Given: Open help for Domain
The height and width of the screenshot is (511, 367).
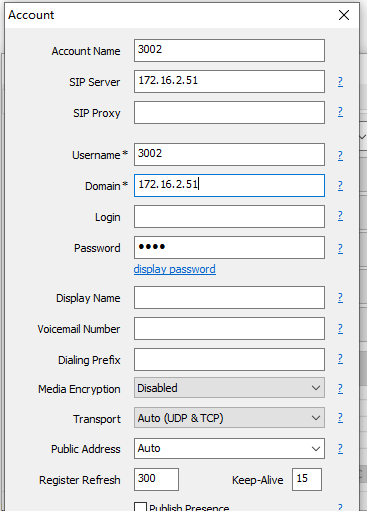Looking at the screenshot, I should [340, 186].
